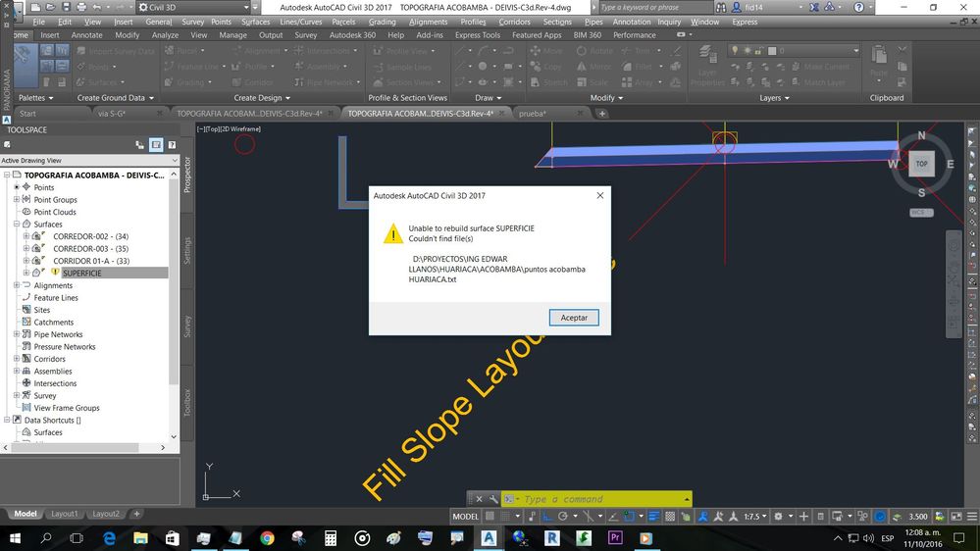
Task: Click the TOP face of the ViewCube
Action: [x=921, y=164]
